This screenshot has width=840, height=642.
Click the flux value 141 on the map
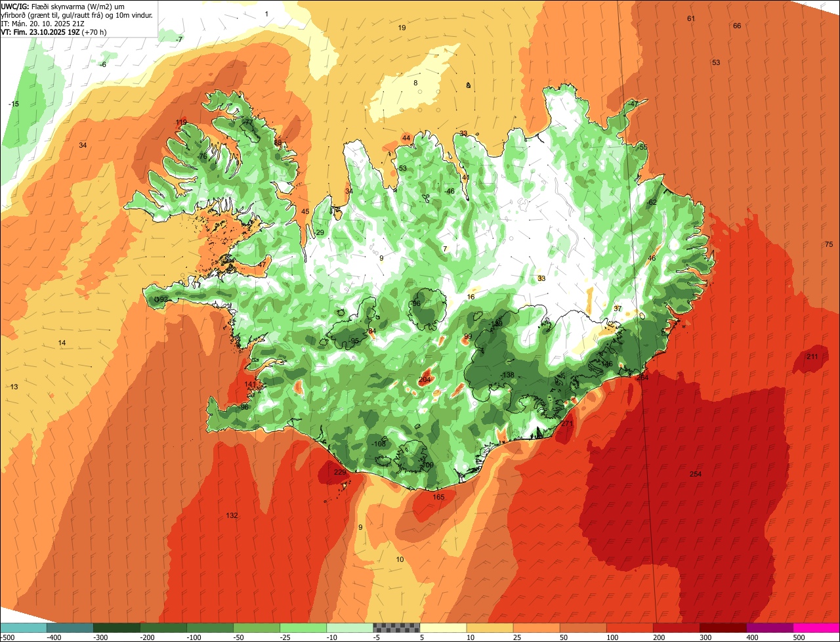click(x=250, y=385)
